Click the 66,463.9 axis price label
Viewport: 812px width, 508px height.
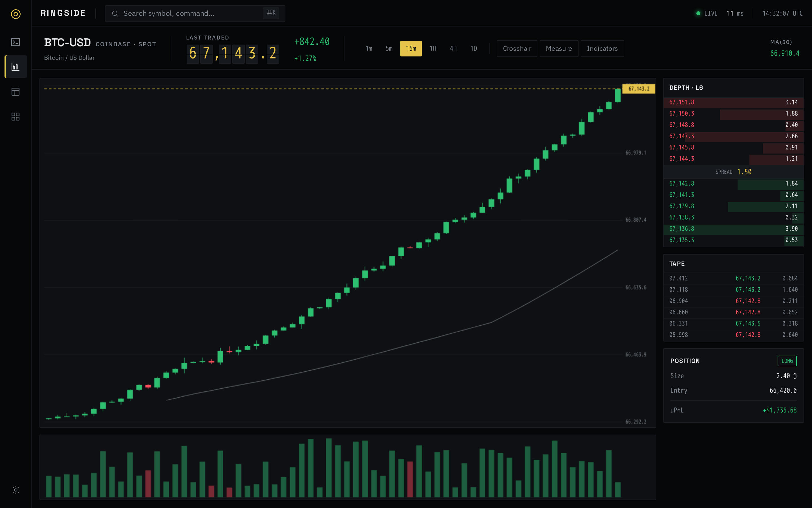point(636,354)
